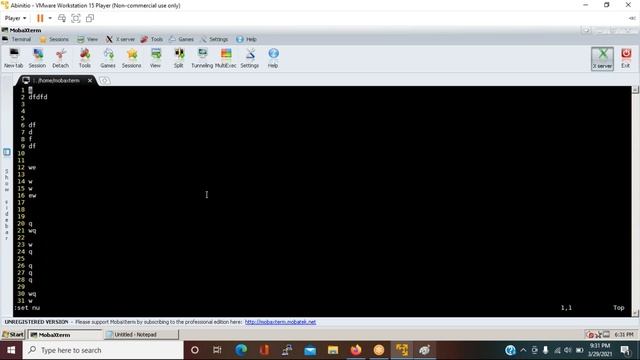Open the mobaxterm.mobatek.net link
This screenshot has width=640, height=360.
pyautogui.click(x=280, y=322)
